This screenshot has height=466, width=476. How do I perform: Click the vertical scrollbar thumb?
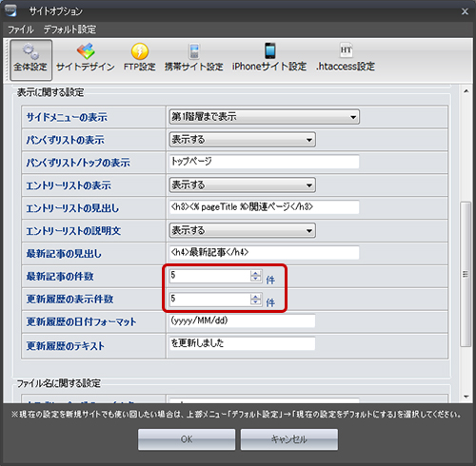point(466,274)
